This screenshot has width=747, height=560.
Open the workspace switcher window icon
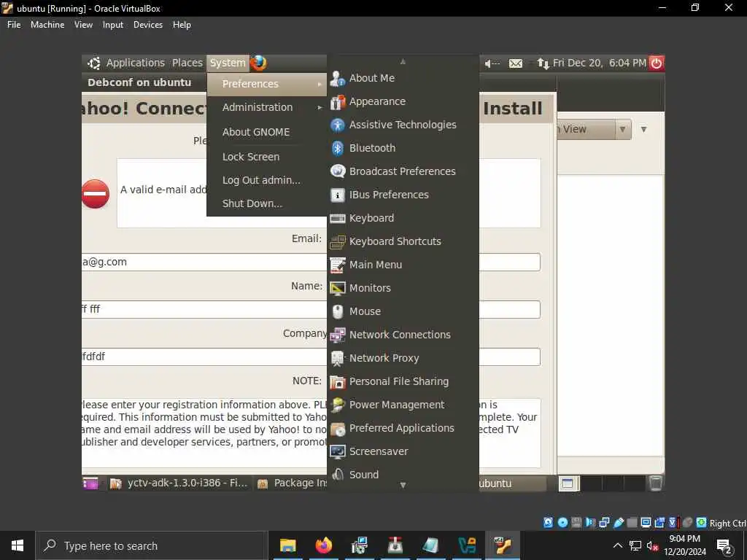click(x=568, y=483)
